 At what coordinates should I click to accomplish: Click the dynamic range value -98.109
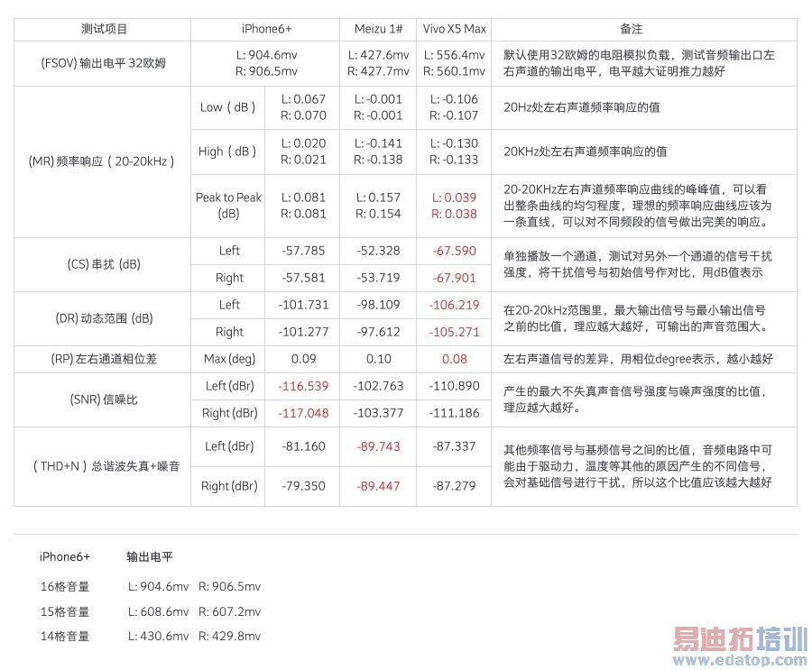coord(378,305)
